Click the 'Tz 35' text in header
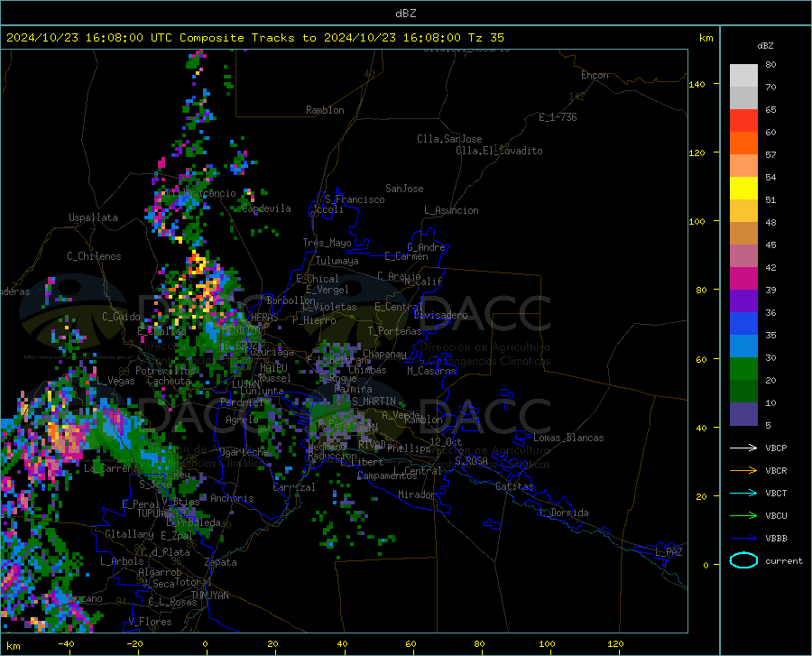Image resolution: width=812 pixels, height=656 pixels. [485, 38]
